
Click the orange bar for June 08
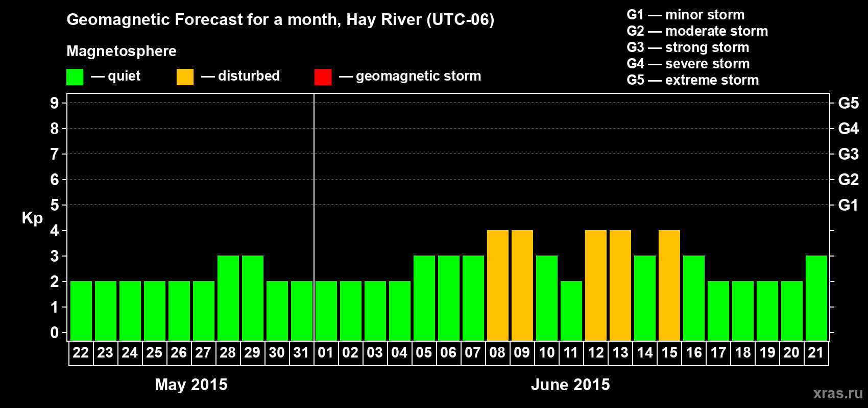click(498, 286)
